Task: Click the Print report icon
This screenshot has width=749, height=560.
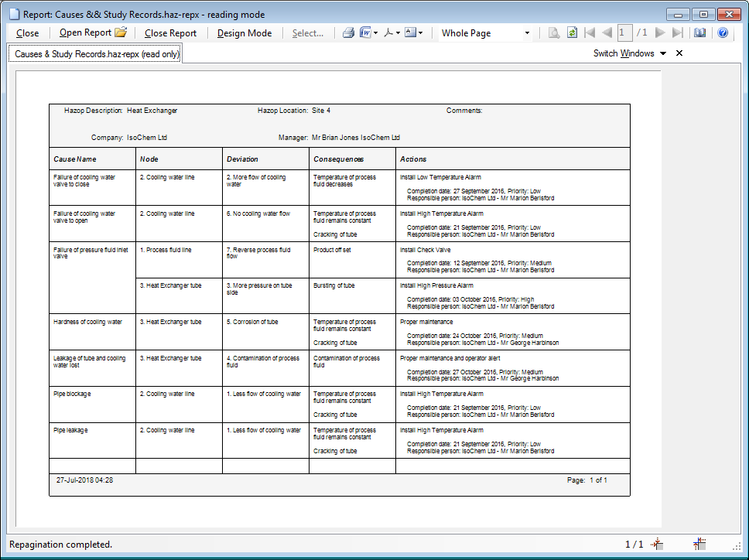Action: [348, 33]
